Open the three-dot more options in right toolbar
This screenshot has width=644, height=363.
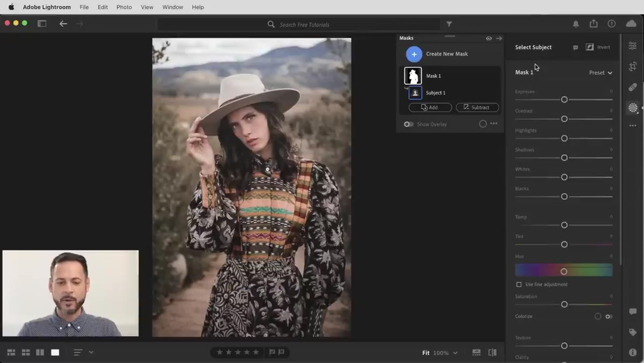633,126
